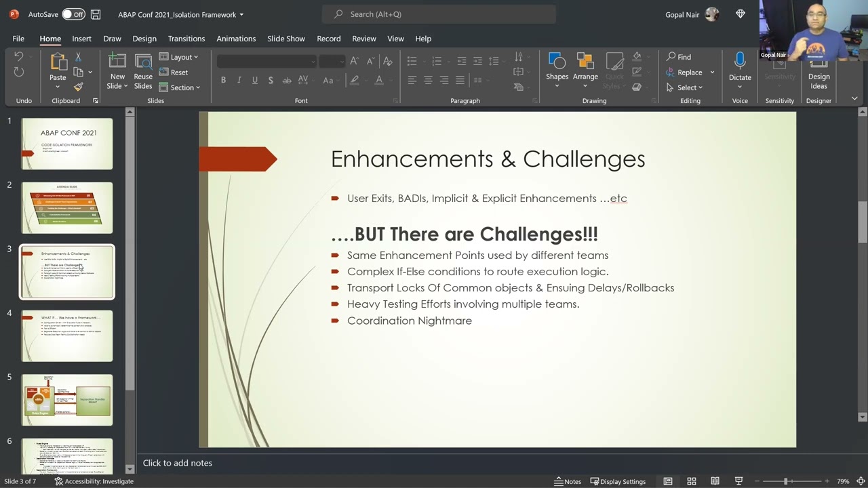Open the Reuse Slides pane
Screen dimensions: 868x488
pyautogui.click(x=143, y=71)
